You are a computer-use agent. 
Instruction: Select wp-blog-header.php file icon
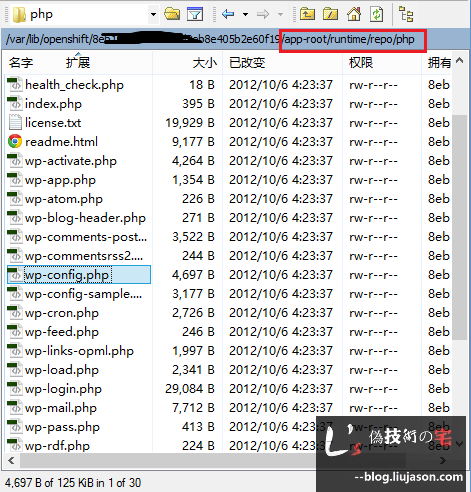(15, 218)
